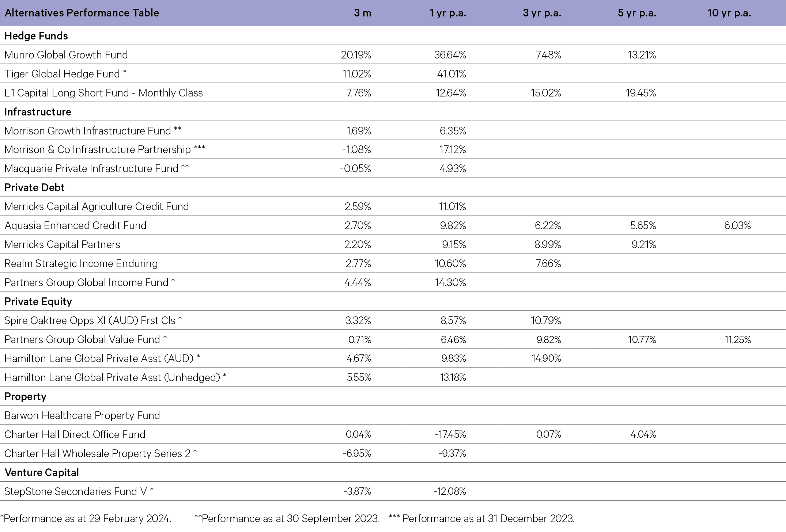
Task: Click 'Macquarie Private Infrastructure Fund **' name
Action: click(x=97, y=168)
